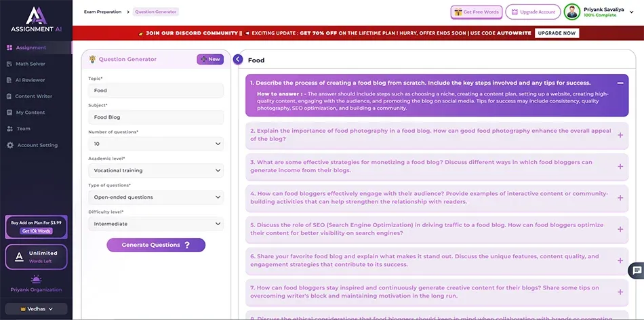
Task: Open the Math Solver sidebar icon
Action: click(x=9, y=64)
